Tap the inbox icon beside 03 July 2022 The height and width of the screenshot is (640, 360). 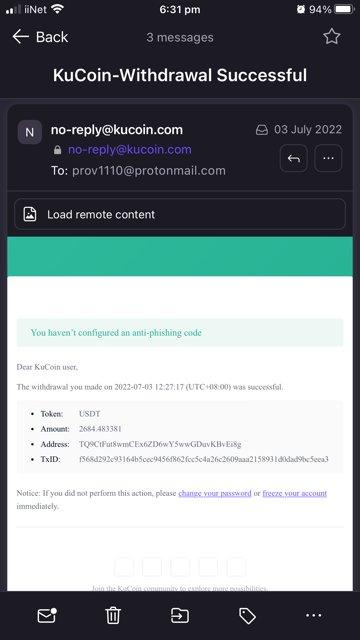[x=262, y=130]
